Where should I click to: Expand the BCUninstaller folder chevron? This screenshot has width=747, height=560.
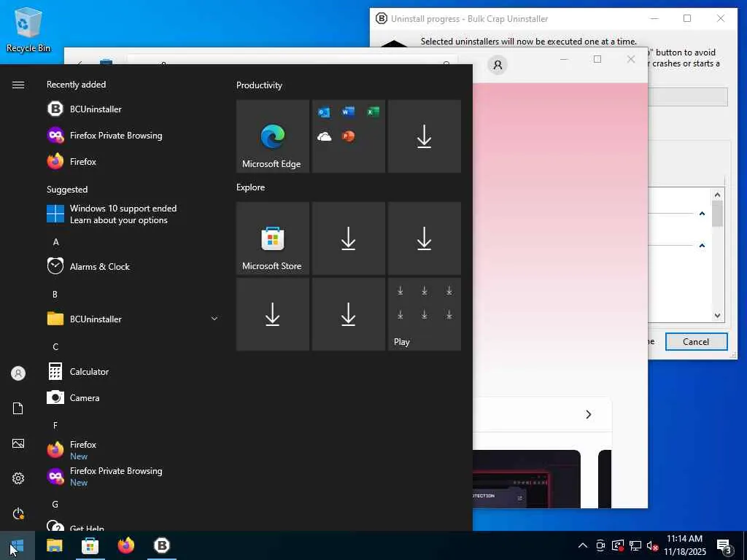pyautogui.click(x=214, y=319)
